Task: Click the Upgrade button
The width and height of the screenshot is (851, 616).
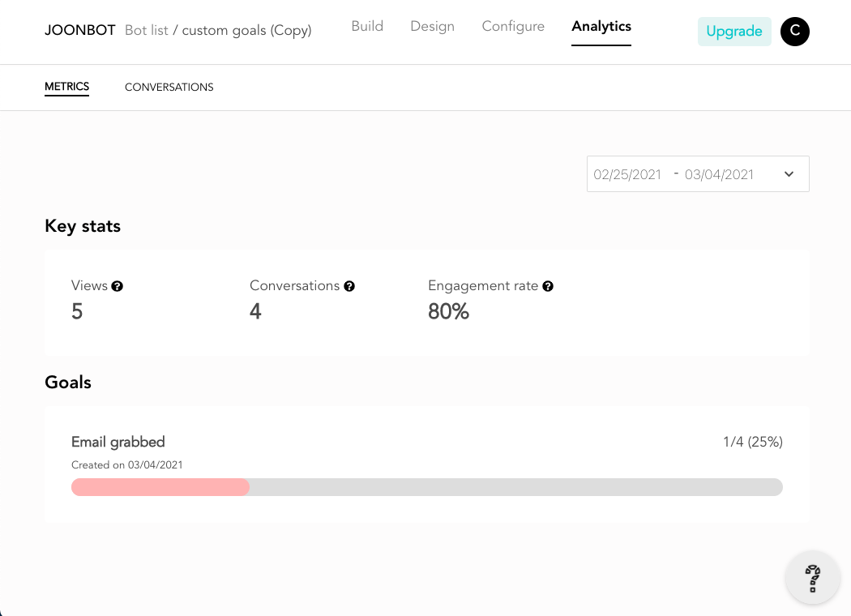Action: (734, 32)
